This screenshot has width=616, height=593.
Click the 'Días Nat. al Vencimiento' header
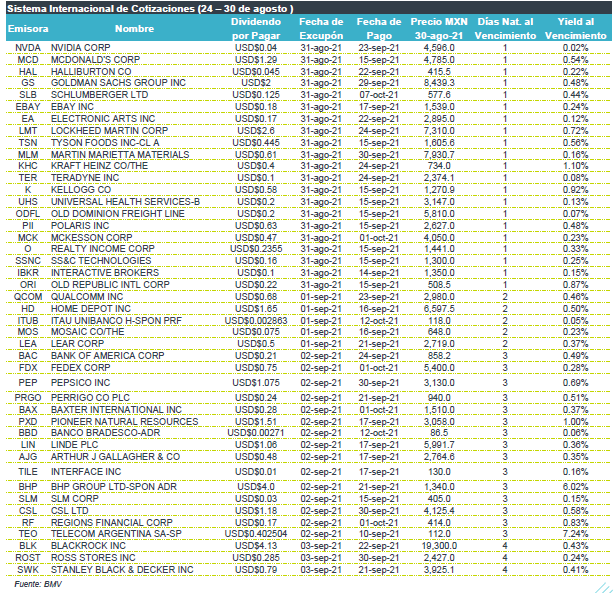click(x=505, y=29)
